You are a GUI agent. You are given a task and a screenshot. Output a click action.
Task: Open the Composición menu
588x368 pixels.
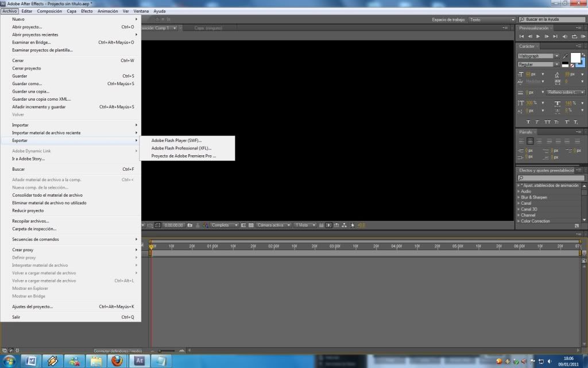pos(49,11)
